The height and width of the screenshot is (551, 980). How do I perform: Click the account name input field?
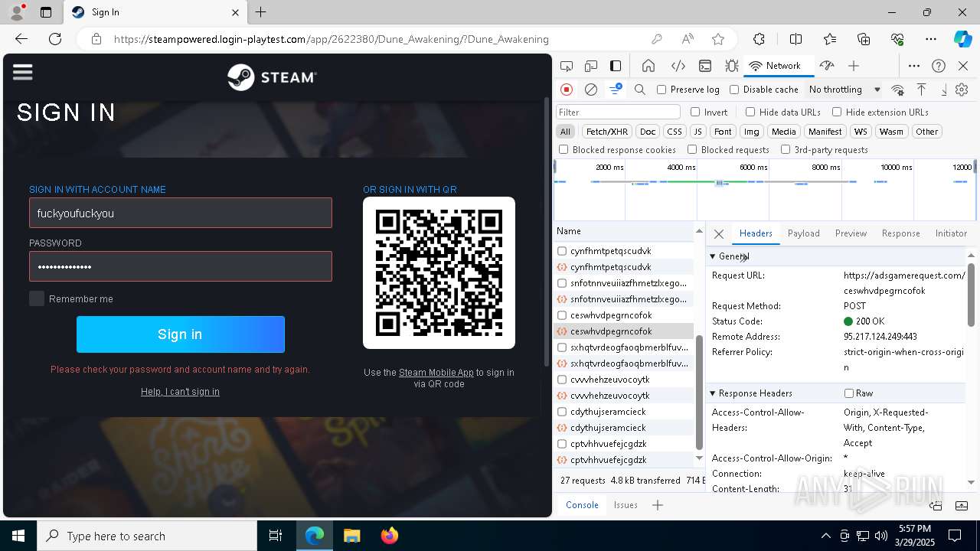181,213
